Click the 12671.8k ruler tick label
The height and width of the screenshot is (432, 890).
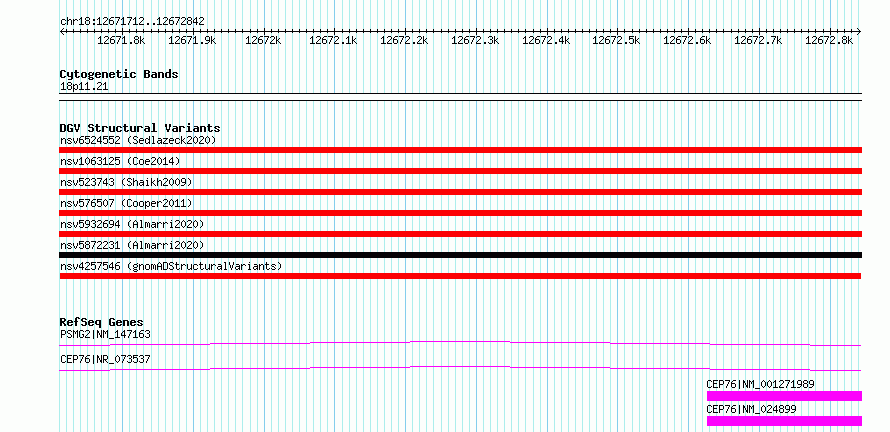click(121, 40)
